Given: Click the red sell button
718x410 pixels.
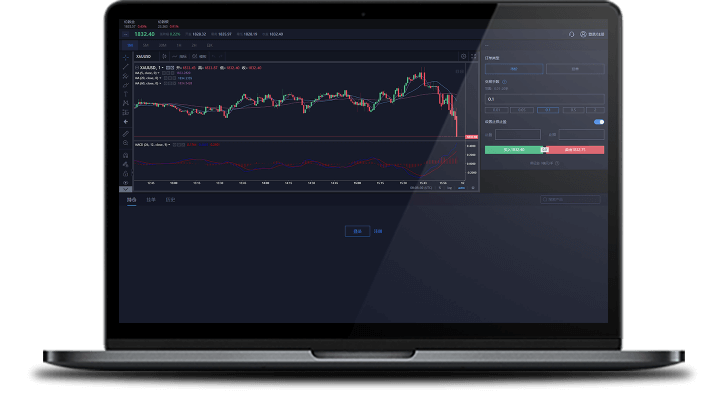Looking at the screenshot, I should pyautogui.click(x=577, y=150).
